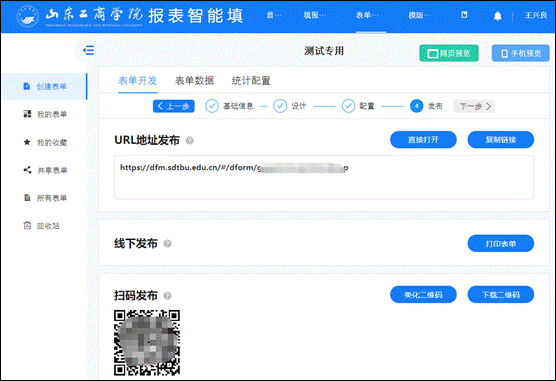
Task: Click the 测试专用 form title
Action: (x=324, y=51)
